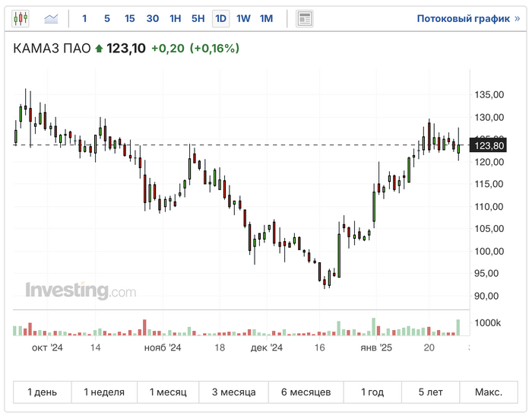Switch to candlestick chart type icon
532x419 pixels.
[21, 18]
